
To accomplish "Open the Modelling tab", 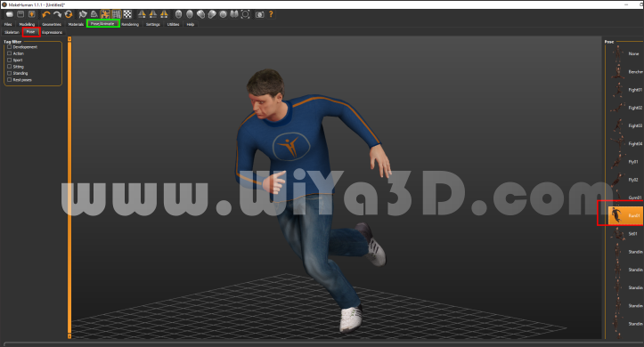I will (x=27, y=24).
